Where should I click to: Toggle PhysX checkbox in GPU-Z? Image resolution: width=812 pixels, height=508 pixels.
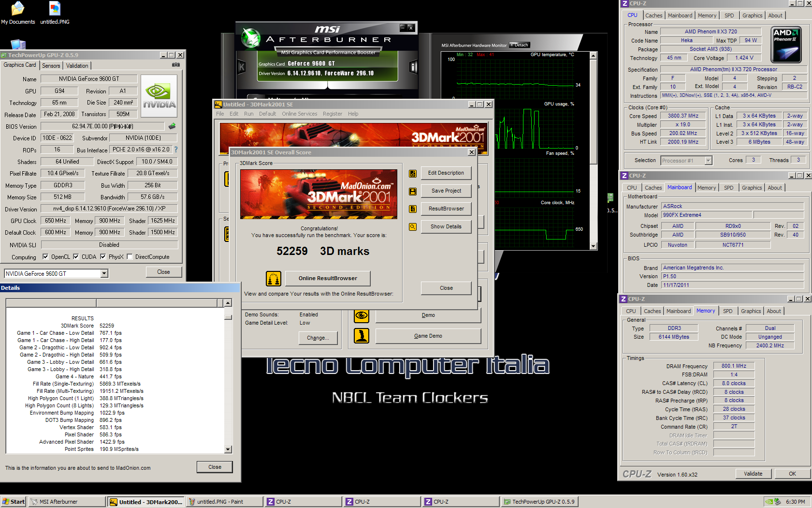click(x=103, y=257)
